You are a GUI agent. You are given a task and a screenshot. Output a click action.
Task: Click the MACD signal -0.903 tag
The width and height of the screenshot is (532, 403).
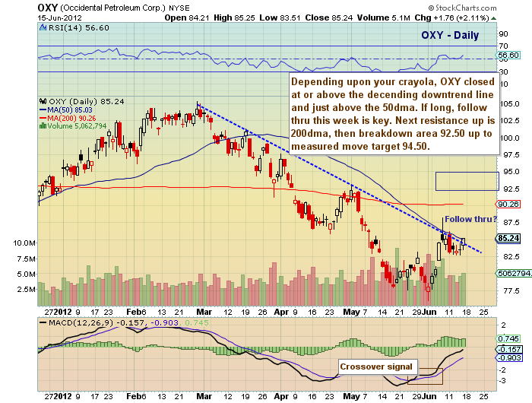pos(508,358)
